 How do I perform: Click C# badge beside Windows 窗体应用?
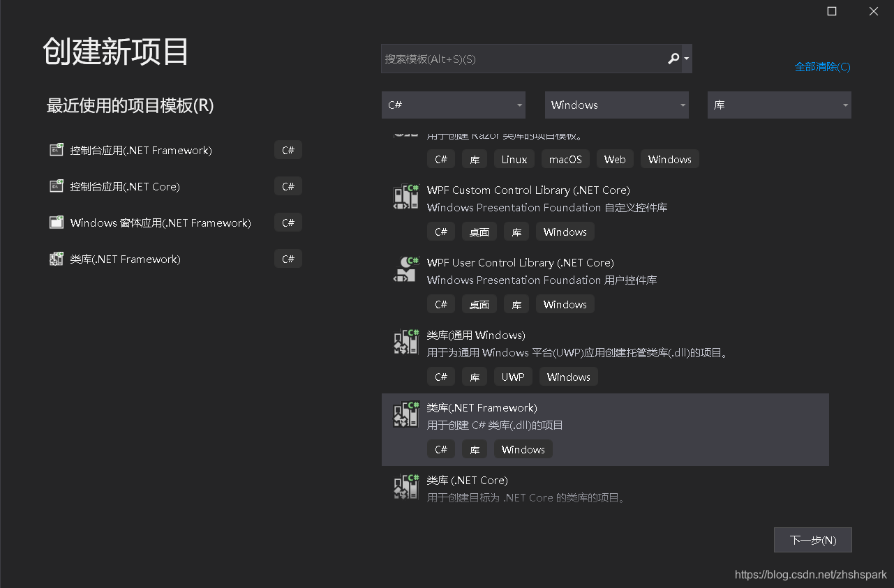(x=288, y=223)
